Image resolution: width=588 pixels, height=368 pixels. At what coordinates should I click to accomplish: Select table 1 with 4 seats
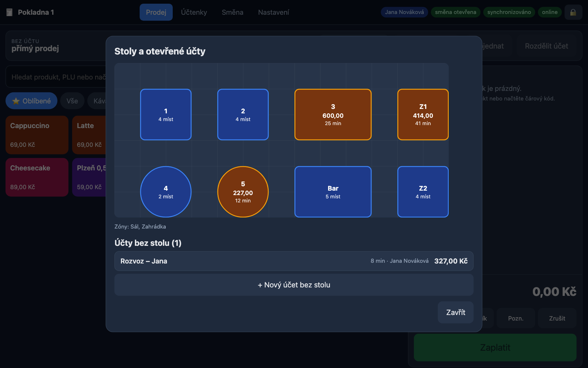click(166, 114)
